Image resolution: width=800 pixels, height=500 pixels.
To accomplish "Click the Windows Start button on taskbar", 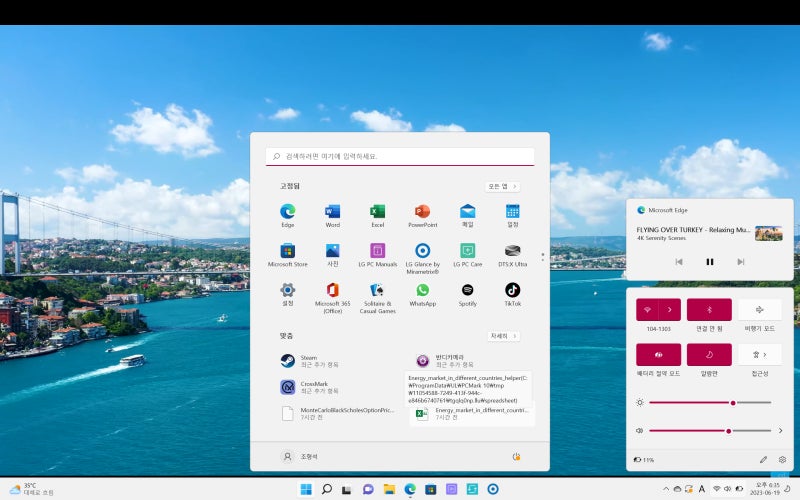I will pyautogui.click(x=306, y=489).
